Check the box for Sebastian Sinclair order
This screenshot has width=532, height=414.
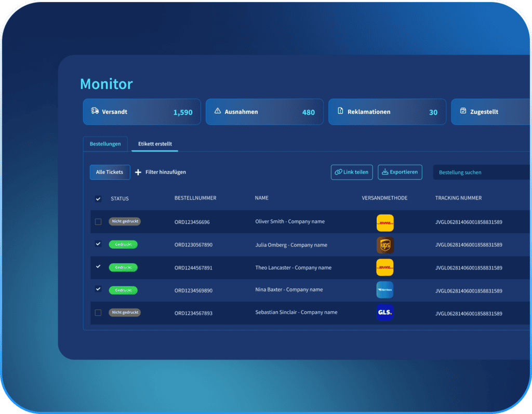(98, 313)
